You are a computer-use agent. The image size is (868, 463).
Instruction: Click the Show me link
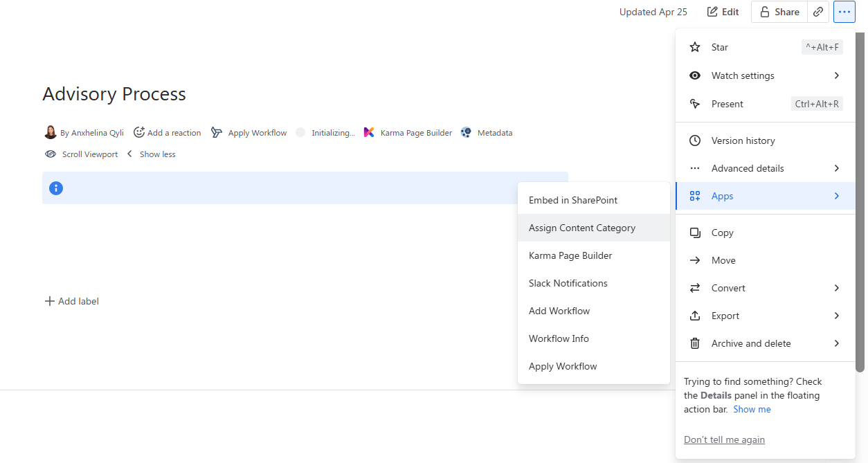click(752, 409)
